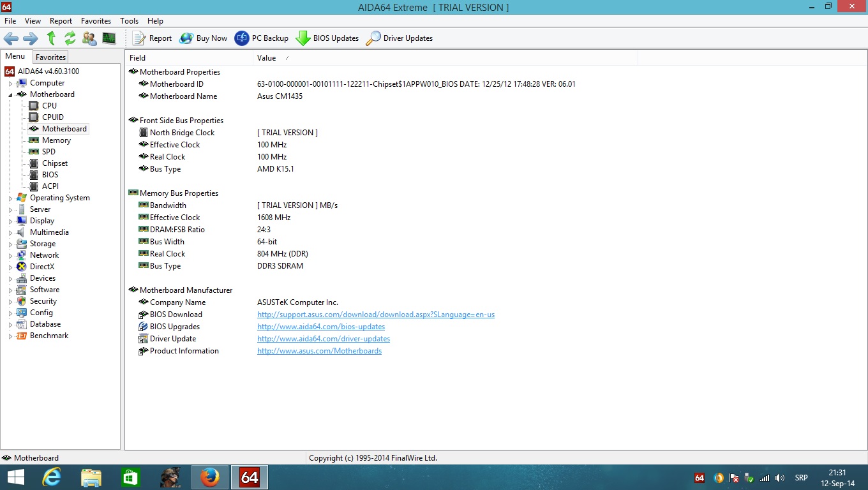Select the Chipset item in the tree

55,163
